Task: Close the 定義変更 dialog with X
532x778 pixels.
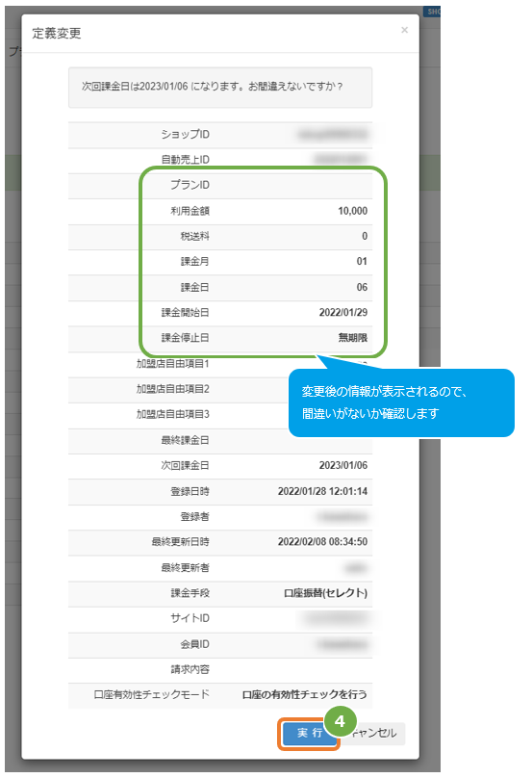Action: click(x=405, y=30)
